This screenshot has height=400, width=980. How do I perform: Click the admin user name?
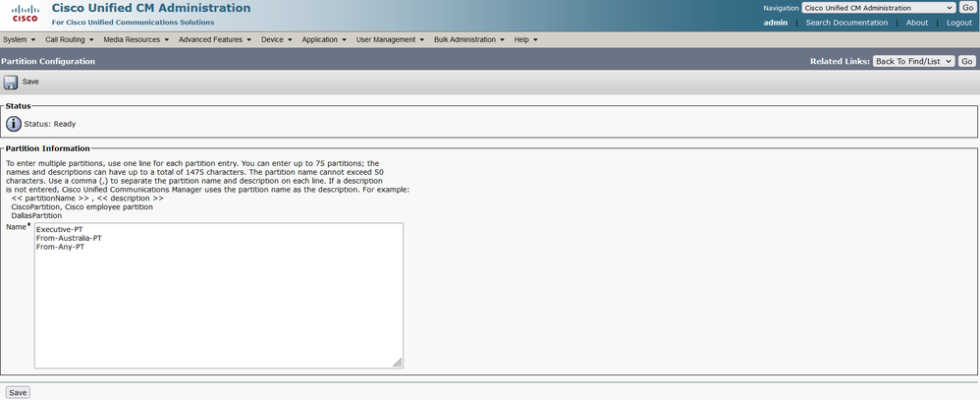coord(776,23)
